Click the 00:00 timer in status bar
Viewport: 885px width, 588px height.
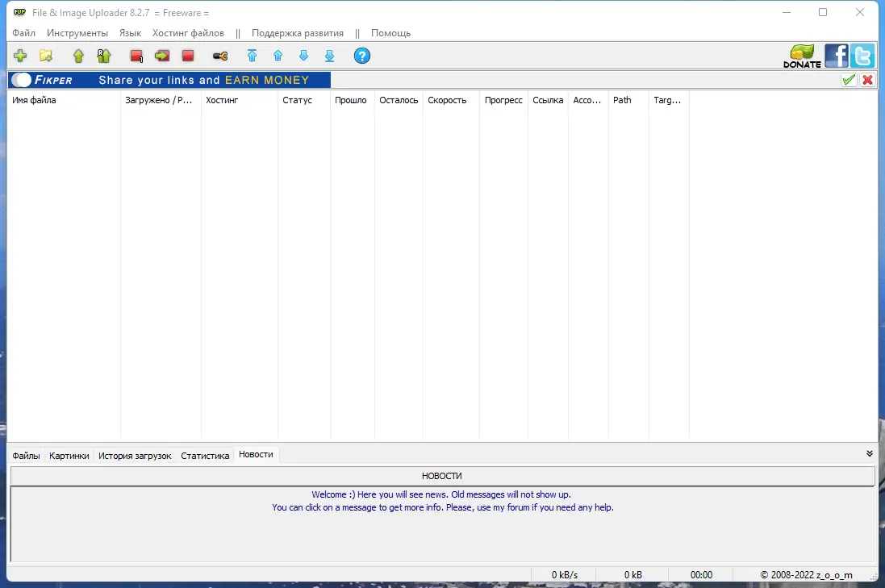coord(701,574)
